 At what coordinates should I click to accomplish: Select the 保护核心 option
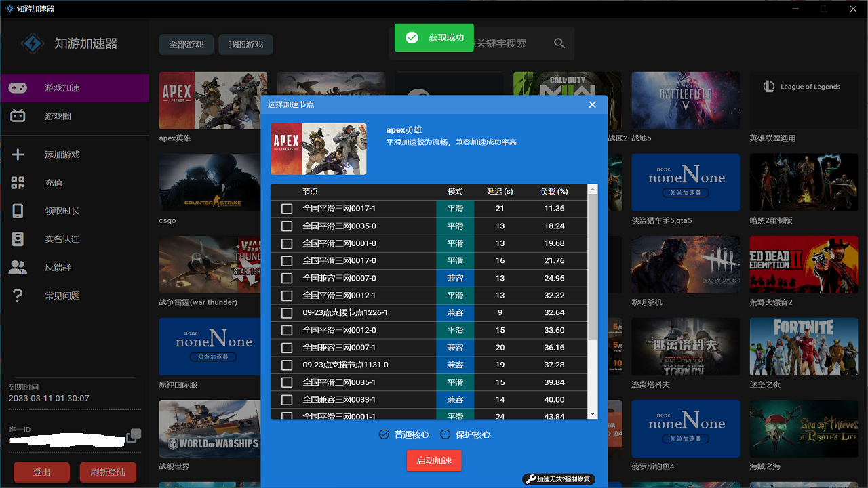[465, 434]
